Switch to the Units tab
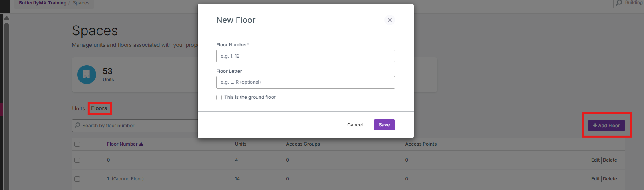Screen dimensions: 644x190 click(78, 108)
